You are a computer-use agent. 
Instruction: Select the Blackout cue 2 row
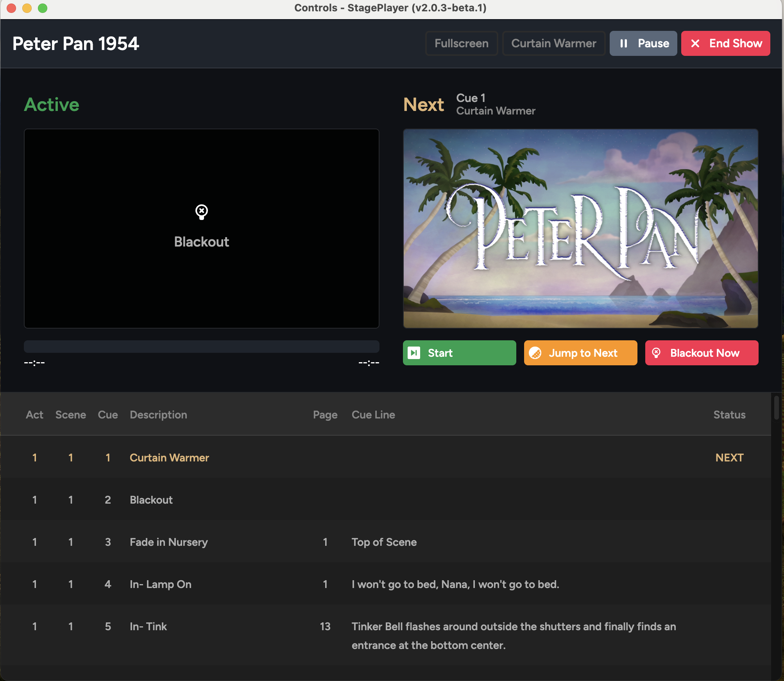pyautogui.click(x=386, y=500)
